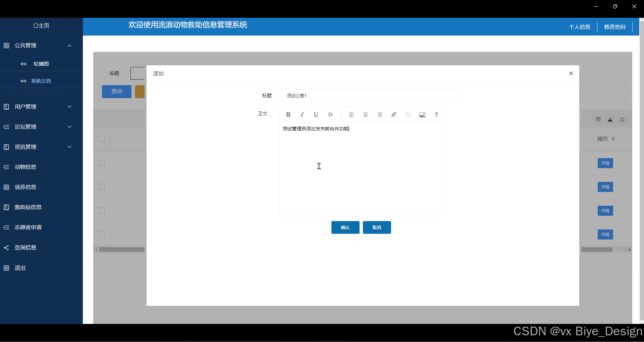The image size is (644, 342).
Task: Open 个人信息 in the top bar
Action: point(580,27)
